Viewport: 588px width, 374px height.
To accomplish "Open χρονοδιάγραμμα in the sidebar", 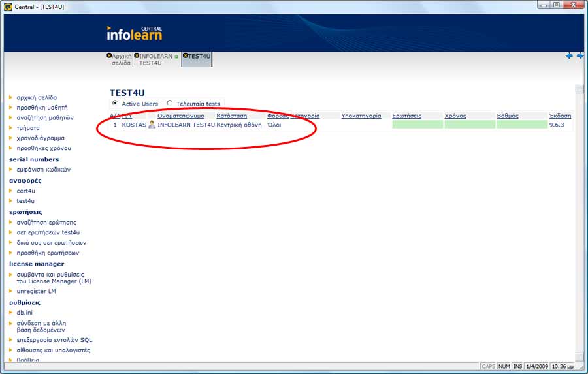I will (41, 138).
